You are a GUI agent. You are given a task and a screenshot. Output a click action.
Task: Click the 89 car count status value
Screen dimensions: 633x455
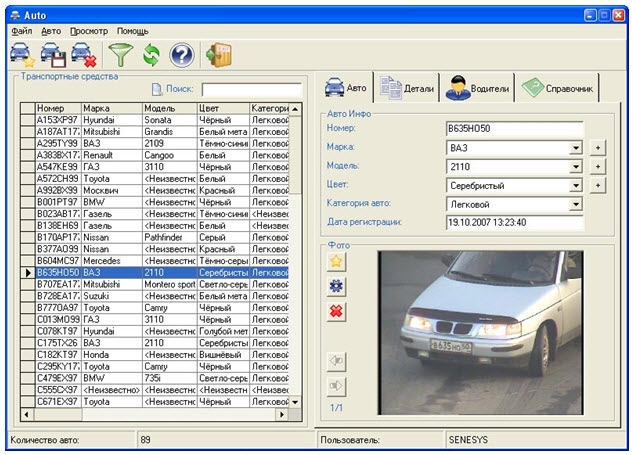tap(226, 440)
